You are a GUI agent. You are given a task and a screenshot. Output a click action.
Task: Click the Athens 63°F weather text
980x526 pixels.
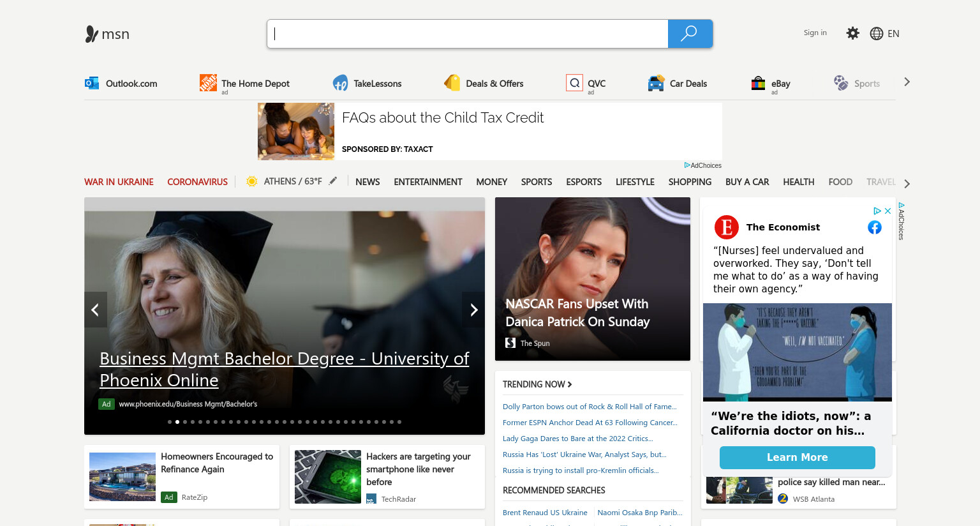tap(293, 181)
